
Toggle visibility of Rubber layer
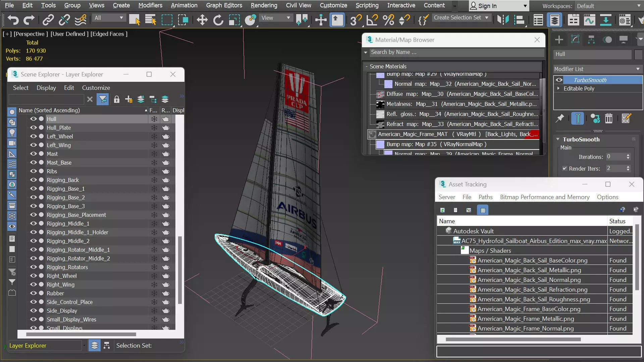(x=33, y=293)
